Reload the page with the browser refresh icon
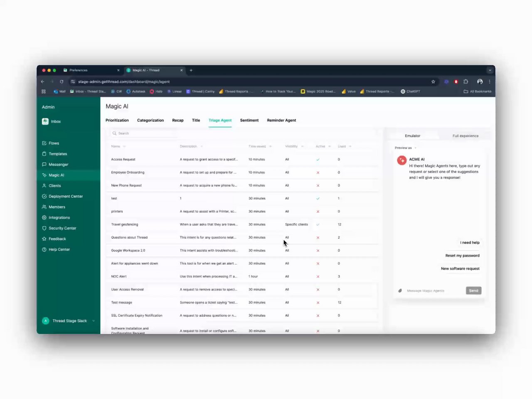 [62, 81]
